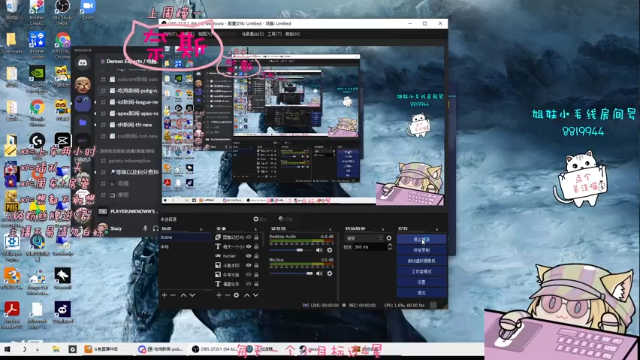Click 停止推流 stop streaming button
The height and width of the screenshot is (360, 640).
(421, 239)
